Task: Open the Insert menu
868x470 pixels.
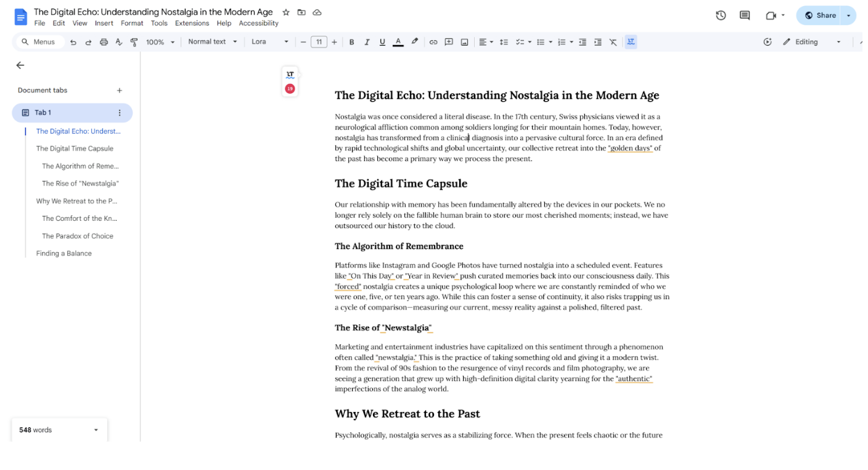Action: click(x=104, y=23)
